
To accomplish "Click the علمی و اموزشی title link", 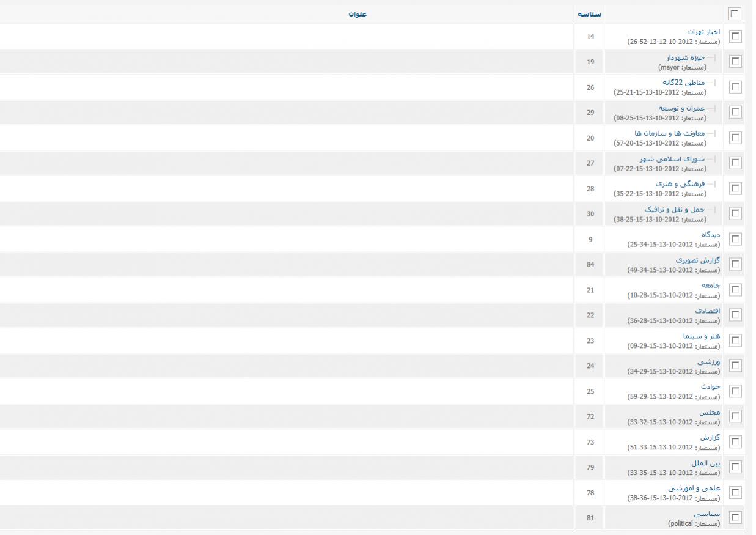I will [x=694, y=489].
